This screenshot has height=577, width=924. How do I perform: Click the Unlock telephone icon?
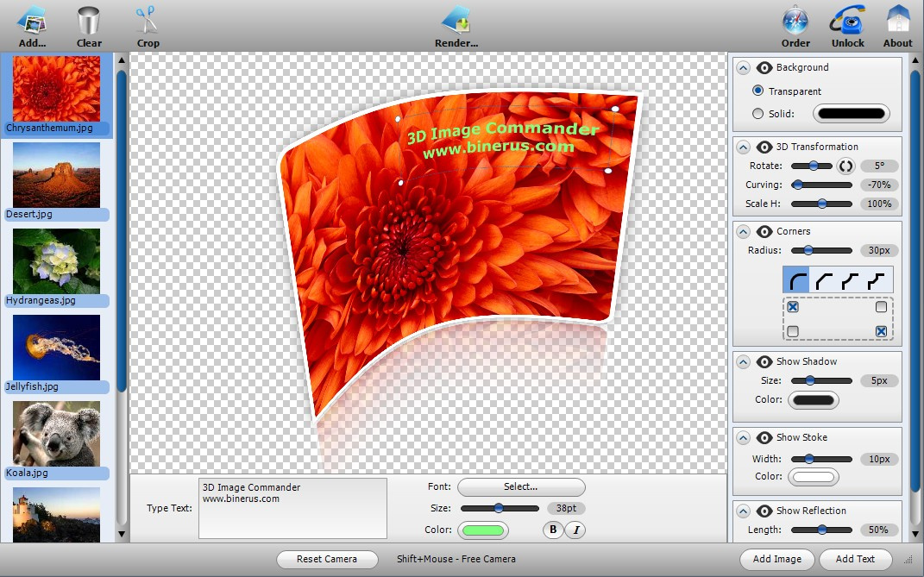[847, 21]
